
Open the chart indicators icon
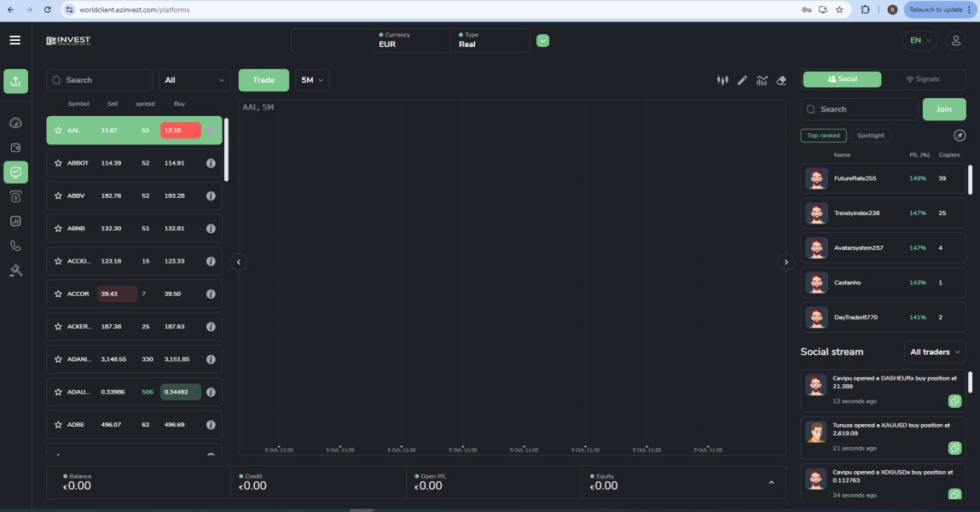click(762, 80)
